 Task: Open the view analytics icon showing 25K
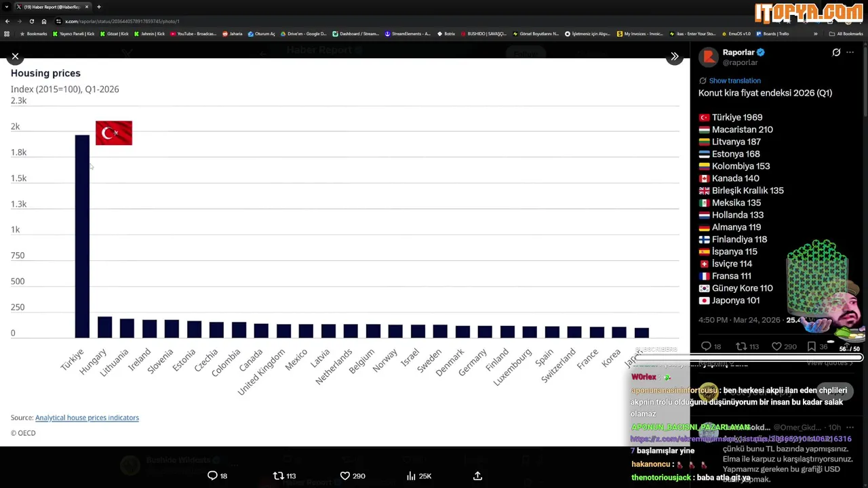411,476
